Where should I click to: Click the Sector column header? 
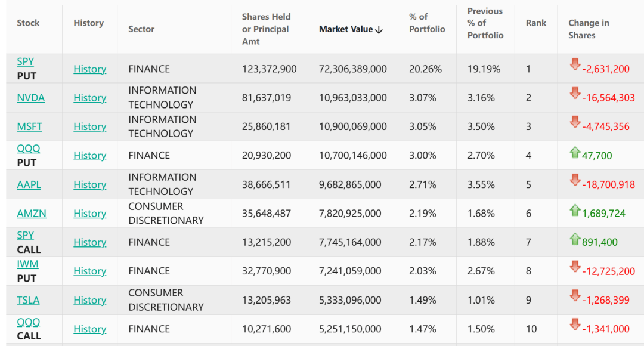(141, 29)
